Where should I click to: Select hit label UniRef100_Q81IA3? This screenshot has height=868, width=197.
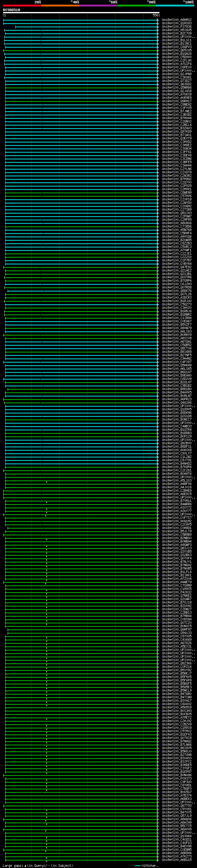[176, 213]
